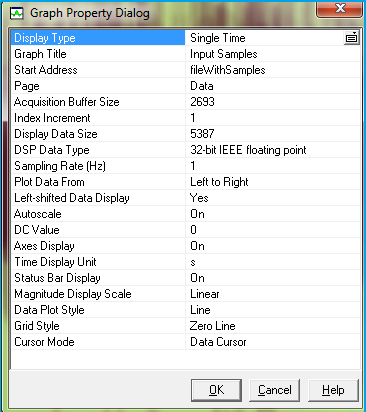Select the Axes Display label
Viewport: 366px width, 412px height.
(44, 246)
